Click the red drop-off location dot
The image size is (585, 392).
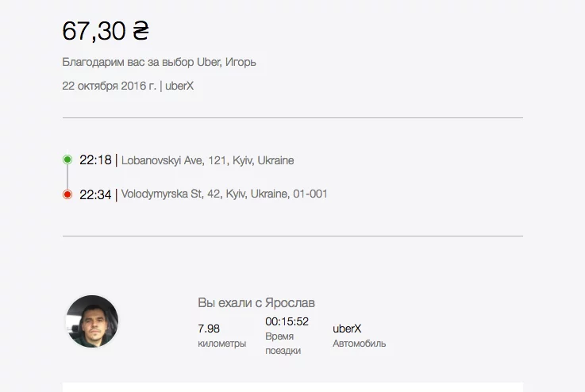pyautogui.click(x=67, y=194)
